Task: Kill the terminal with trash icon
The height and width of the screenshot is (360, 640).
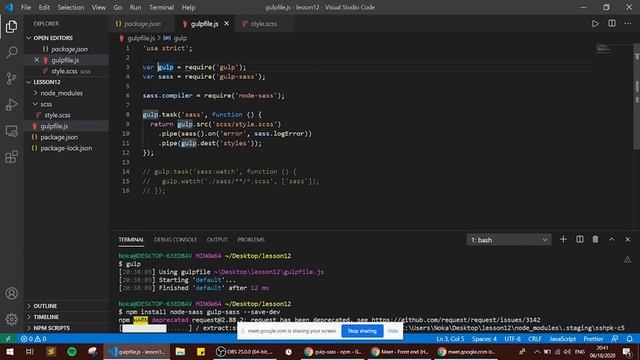Action: tap(596, 240)
